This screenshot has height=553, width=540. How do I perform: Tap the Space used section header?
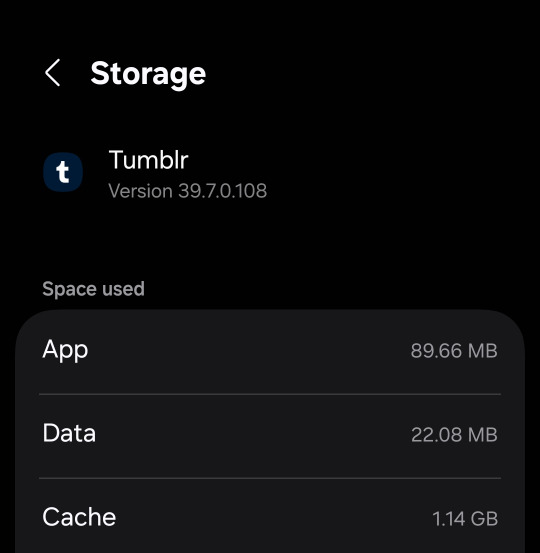(x=93, y=289)
